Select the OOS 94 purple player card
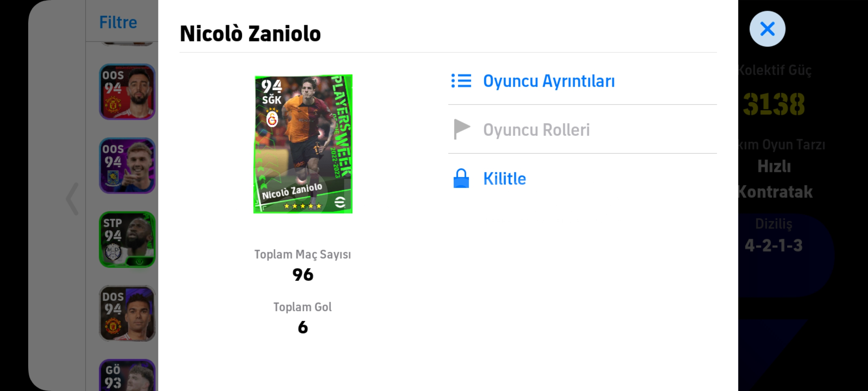868x391 pixels. coord(127,165)
